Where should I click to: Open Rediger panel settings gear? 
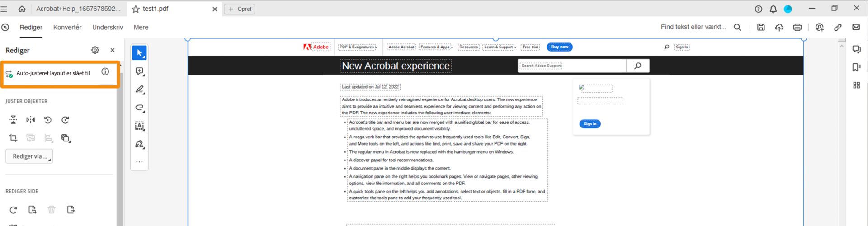(x=95, y=50)
